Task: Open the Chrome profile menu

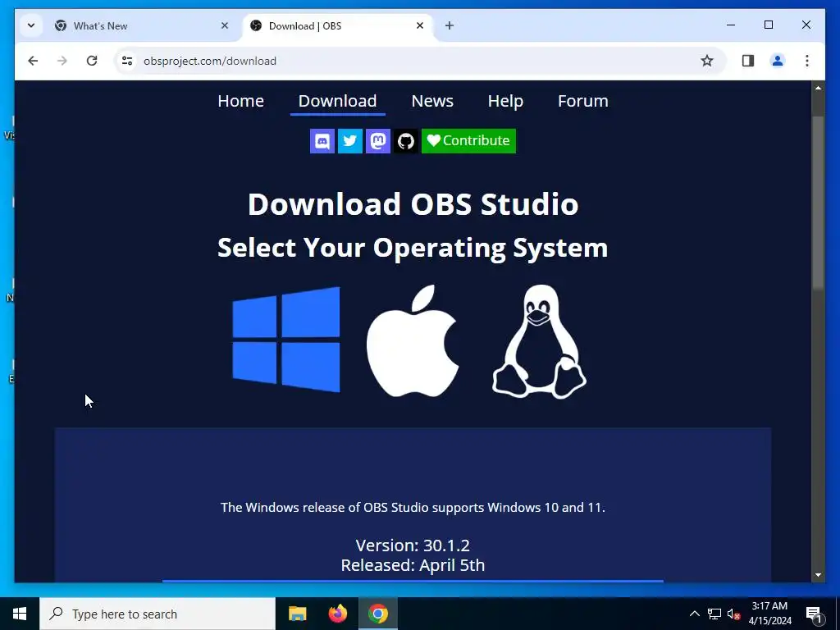Action: pyautogui.click(x=778, y=61)
